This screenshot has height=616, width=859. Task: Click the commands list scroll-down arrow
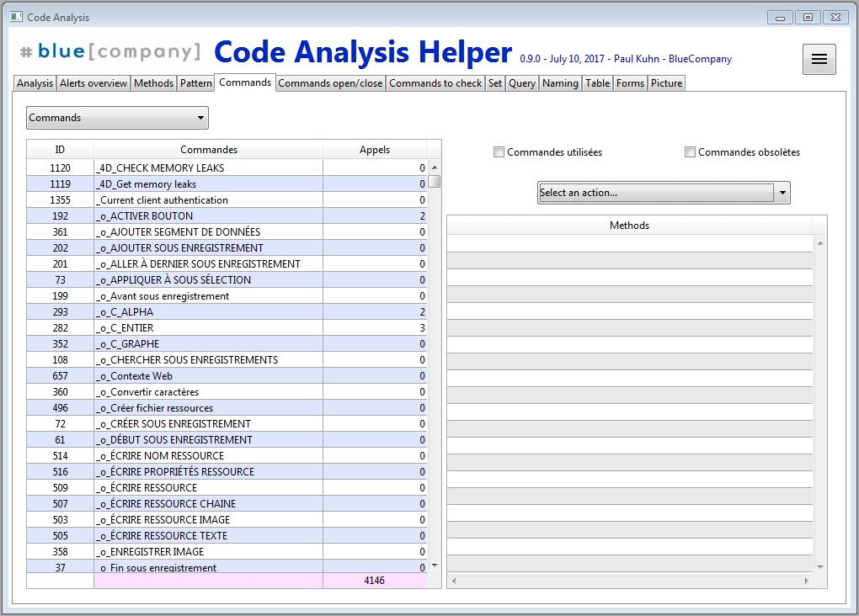pos(435,566)
